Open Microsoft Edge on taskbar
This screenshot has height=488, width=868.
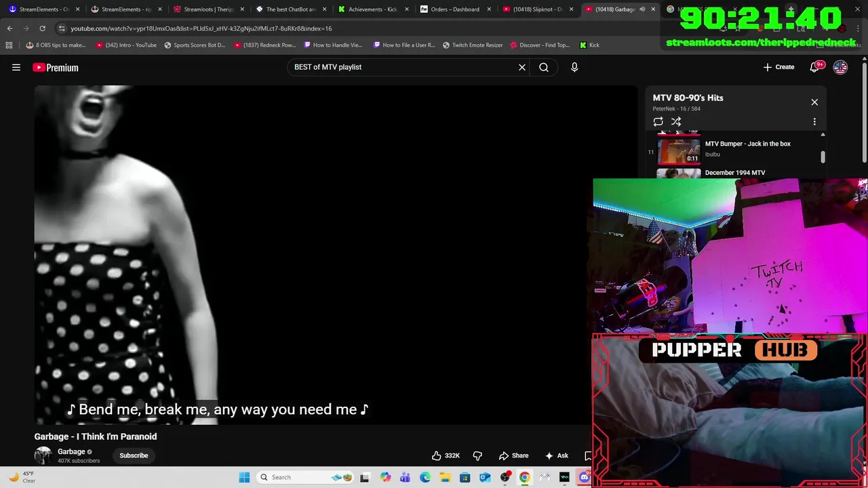point(425,477)
